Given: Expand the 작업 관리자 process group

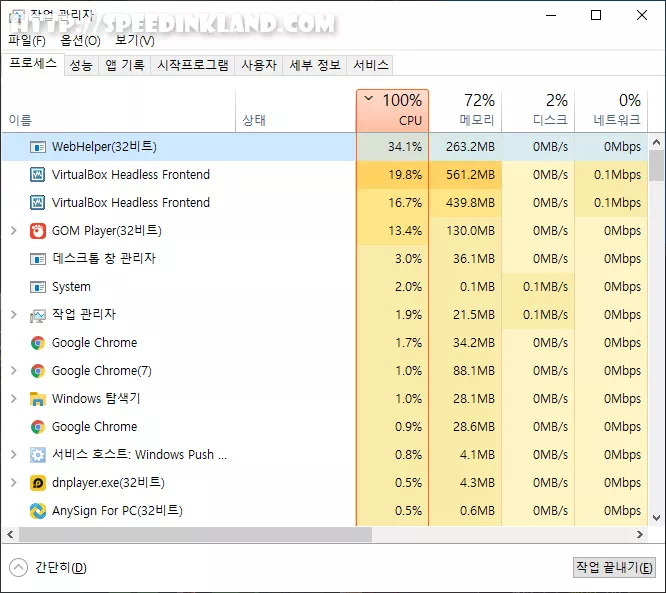Looking at the screenshot, I should pyautogui.click(x=14, y=315).
